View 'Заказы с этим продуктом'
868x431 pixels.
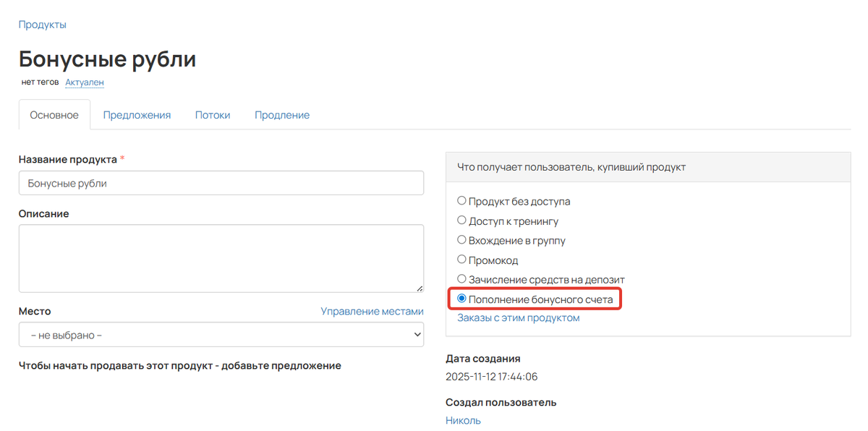tap(518, 317)
